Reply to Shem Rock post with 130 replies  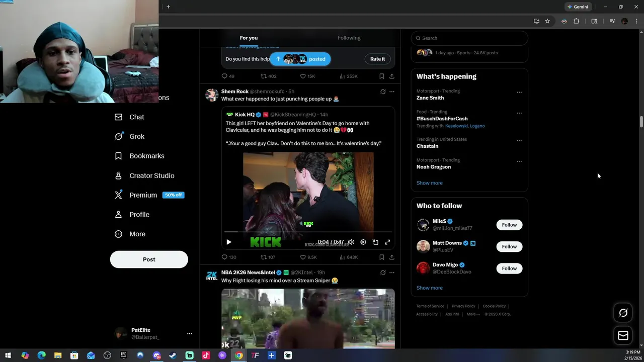coord(229,257)
